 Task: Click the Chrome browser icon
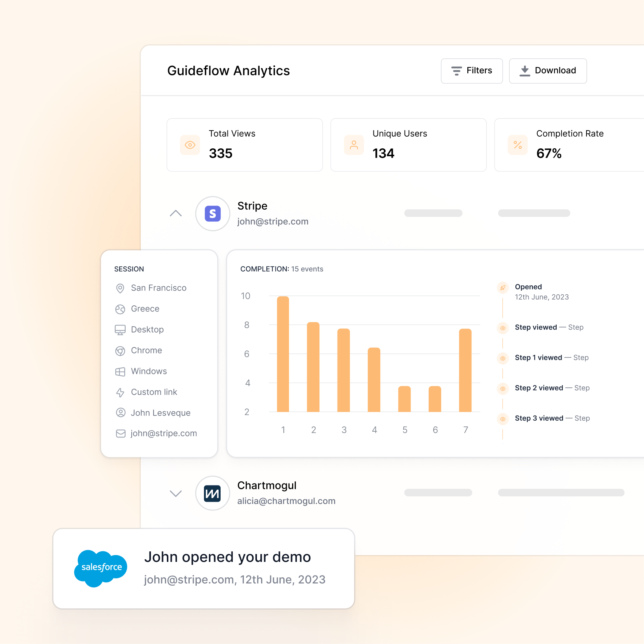tap(120, 351)
